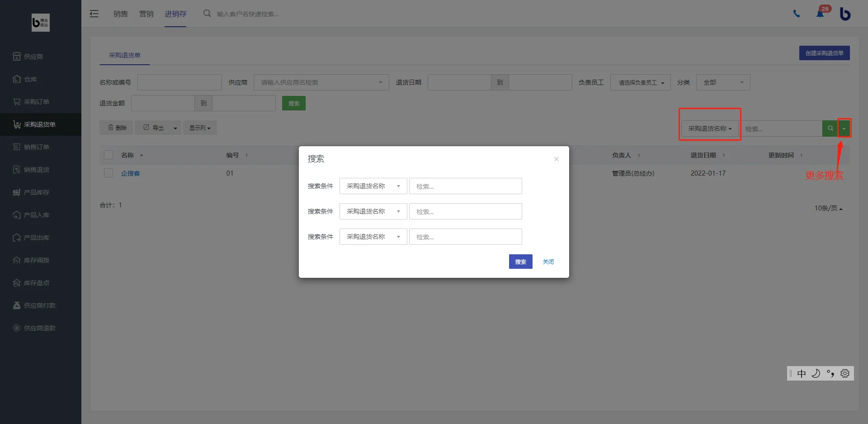
Task: Sort the table by 编号 column
Action: click(x=237, y=155)
